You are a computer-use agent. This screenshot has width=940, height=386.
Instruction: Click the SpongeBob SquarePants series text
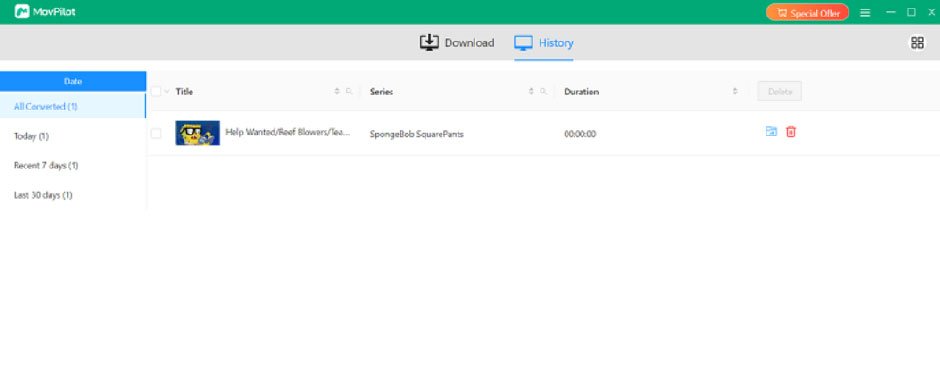(x=417, y=134)
